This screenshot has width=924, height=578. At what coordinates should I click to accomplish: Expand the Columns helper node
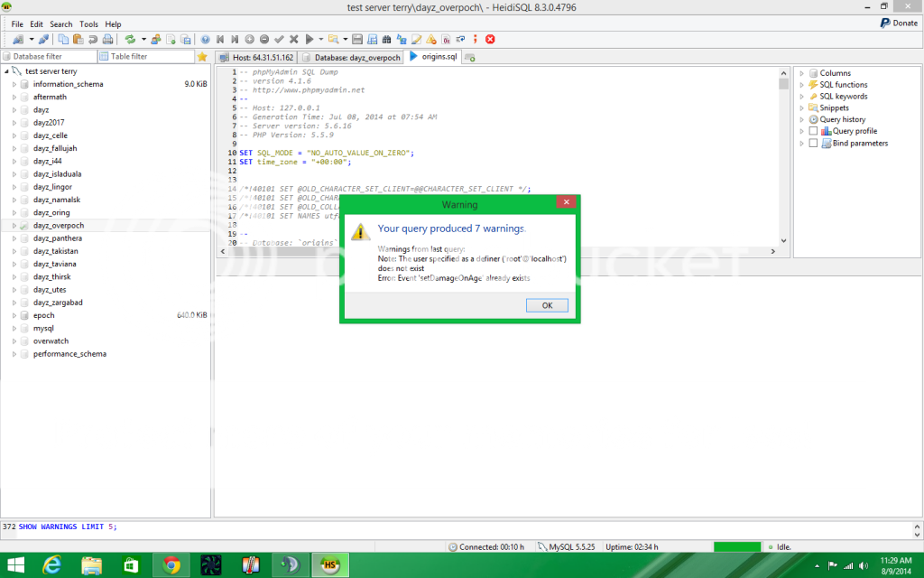click(x=801, y=73)
